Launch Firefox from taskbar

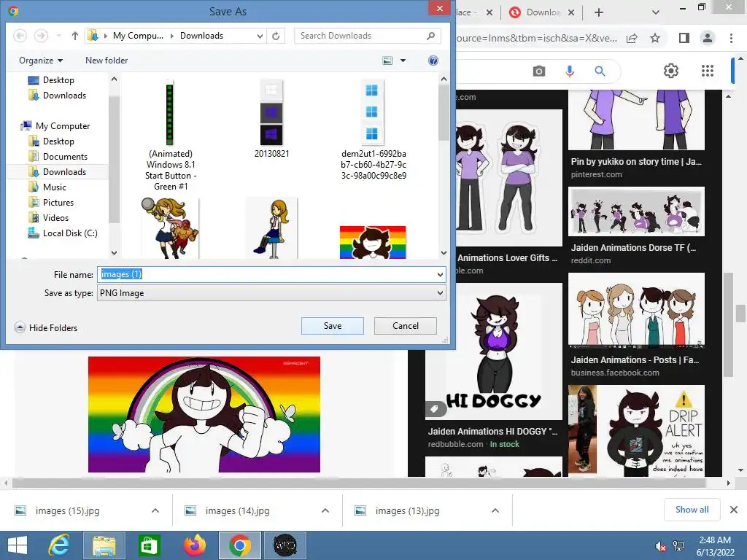[x=195, y=545]
